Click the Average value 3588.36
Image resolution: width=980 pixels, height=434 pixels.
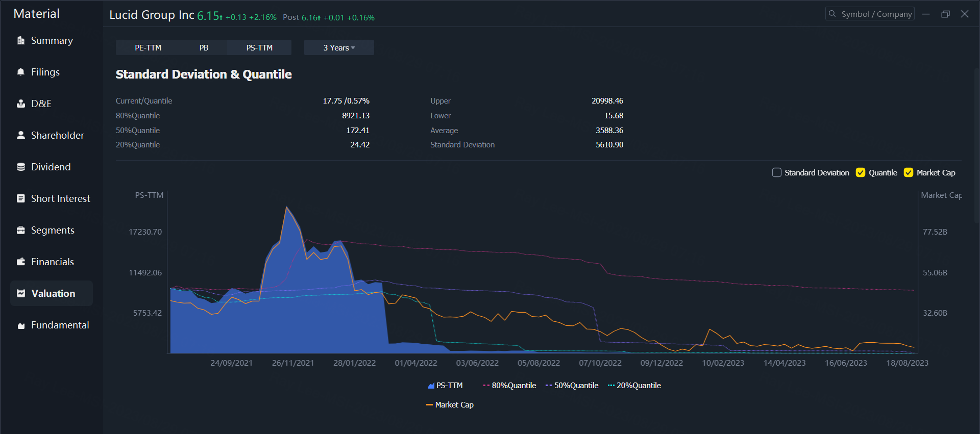click(x=609, y=131)
